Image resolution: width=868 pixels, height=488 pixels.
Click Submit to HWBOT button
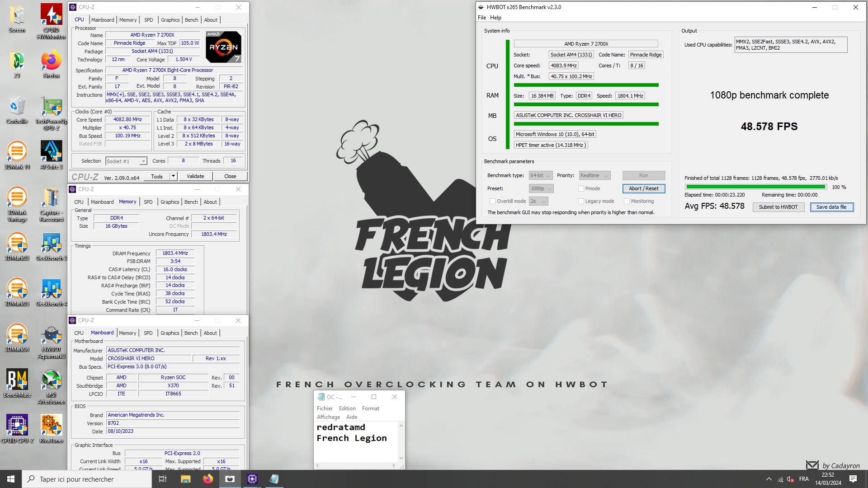pos(778,207)
